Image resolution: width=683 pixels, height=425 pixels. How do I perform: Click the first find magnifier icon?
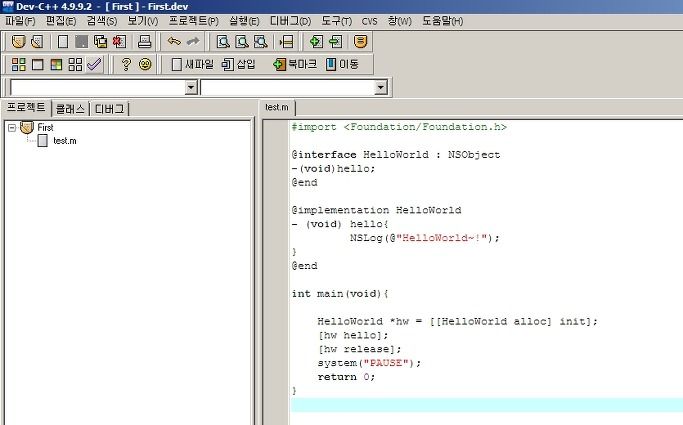223,41
